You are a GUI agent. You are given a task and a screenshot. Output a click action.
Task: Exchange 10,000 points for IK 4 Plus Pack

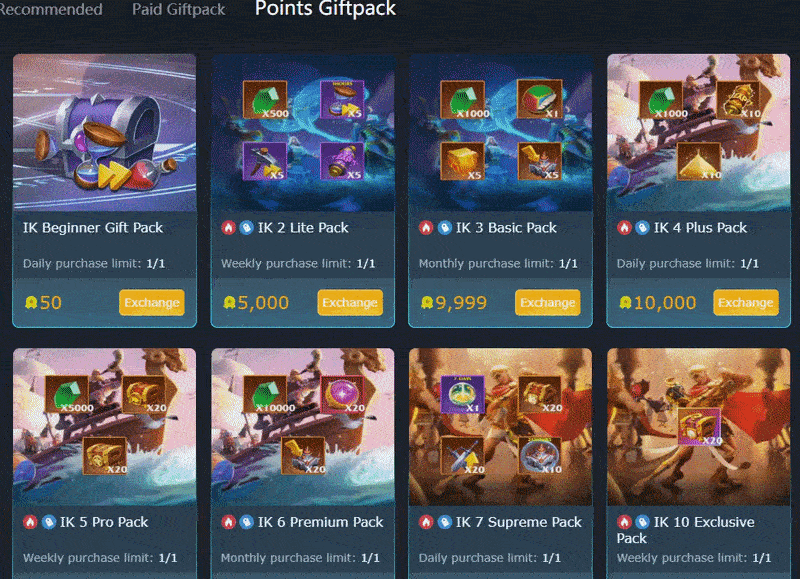click(x=746, y=303)
